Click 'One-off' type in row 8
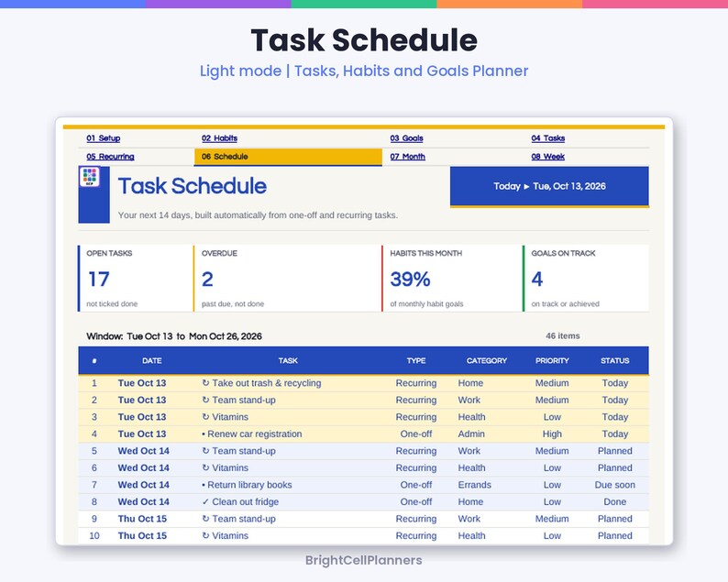 416,501
